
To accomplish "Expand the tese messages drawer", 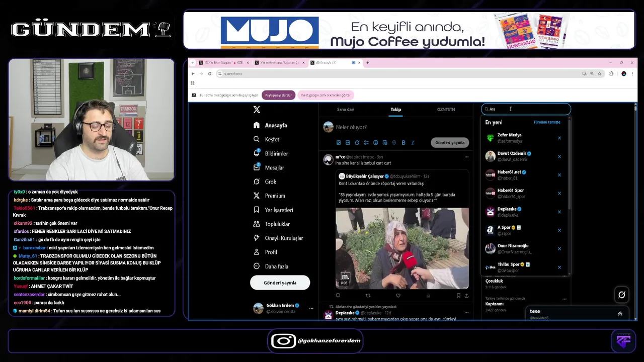I will click(620, 313).
